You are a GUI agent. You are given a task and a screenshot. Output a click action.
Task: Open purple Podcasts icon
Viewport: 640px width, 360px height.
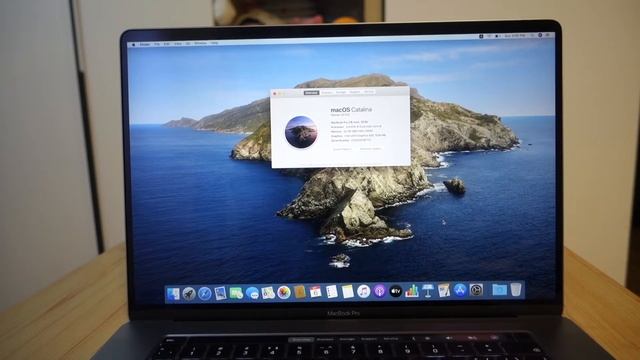pyautogui.click(x=380, y=291)
